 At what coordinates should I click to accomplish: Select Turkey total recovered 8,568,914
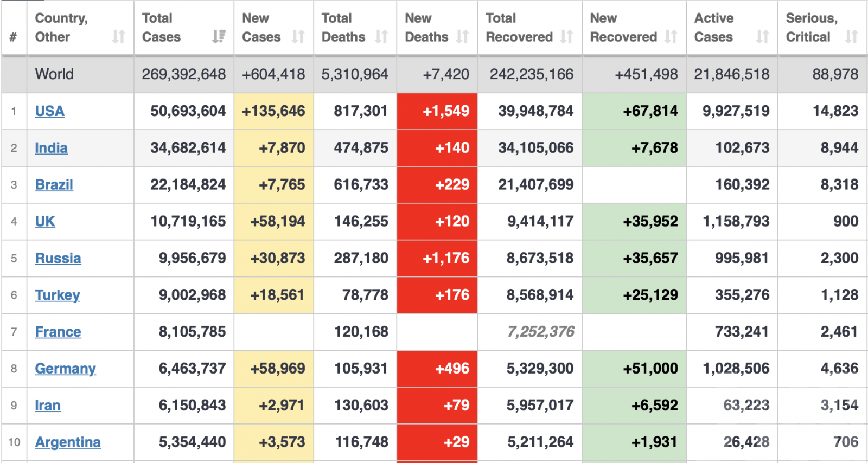pos(540,295)
